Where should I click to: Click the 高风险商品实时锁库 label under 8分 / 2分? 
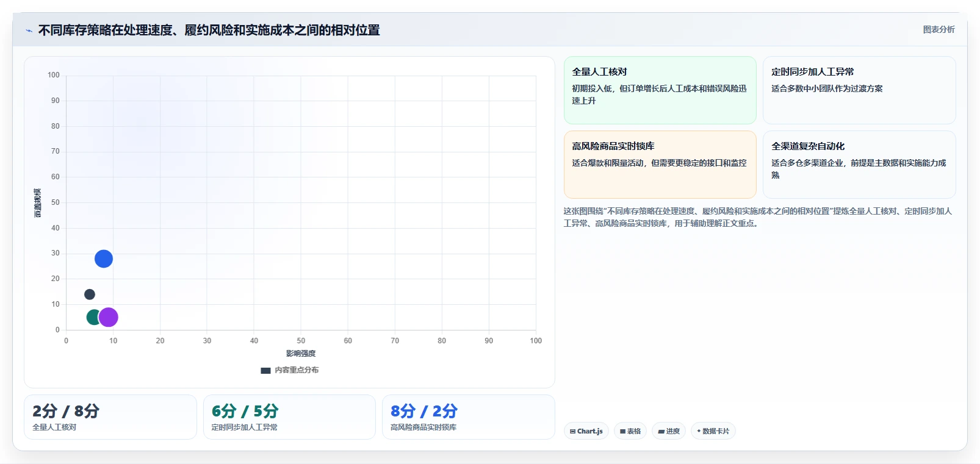tap(423, 427)
